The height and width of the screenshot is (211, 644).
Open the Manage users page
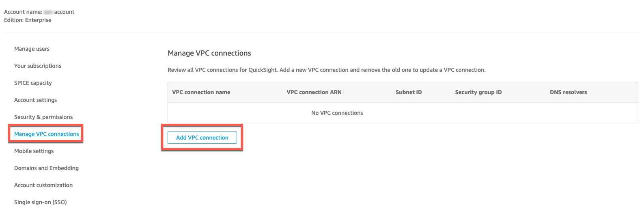[32, 49]
